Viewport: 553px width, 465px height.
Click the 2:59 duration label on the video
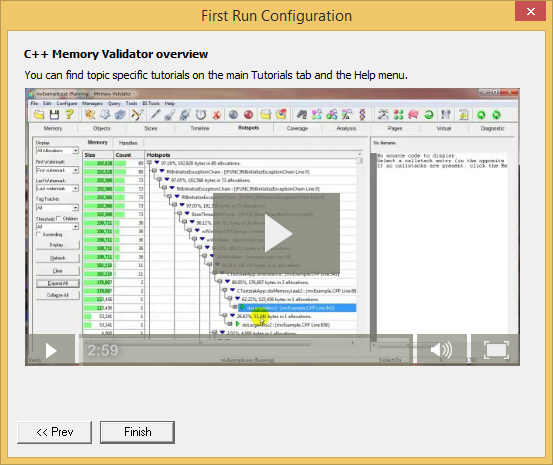click(103, 350)
